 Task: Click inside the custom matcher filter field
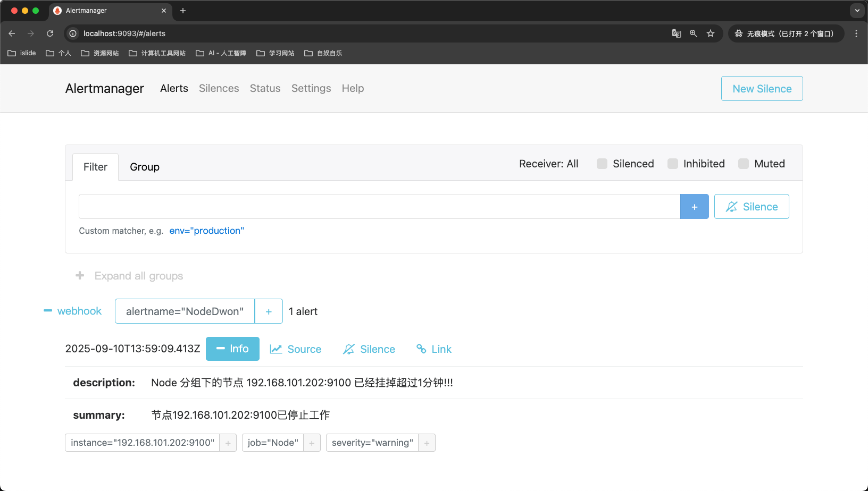tap(372, 206)
